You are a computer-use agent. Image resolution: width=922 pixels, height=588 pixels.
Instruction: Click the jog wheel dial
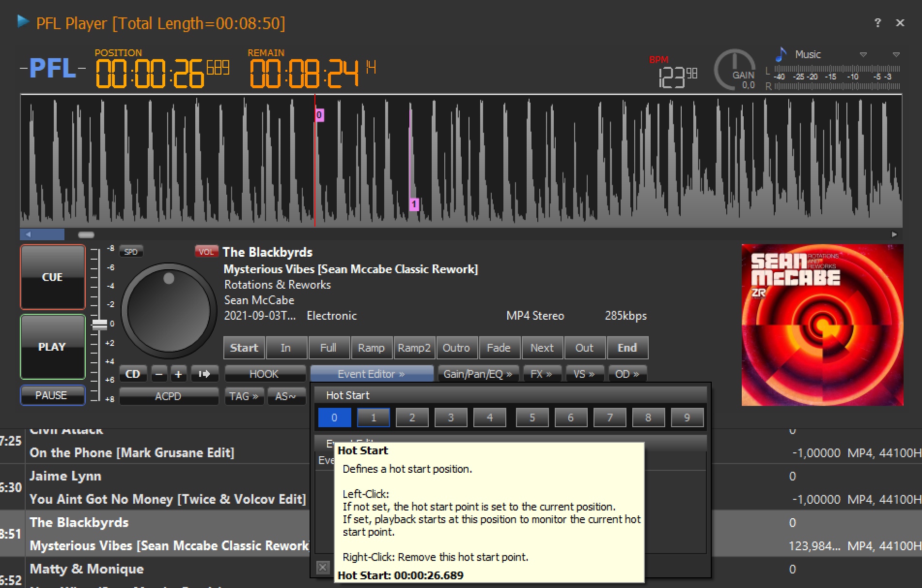click(168, 310)
